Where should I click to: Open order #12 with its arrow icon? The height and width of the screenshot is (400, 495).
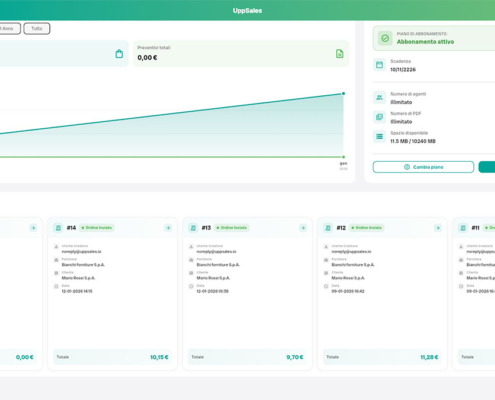(x=438, y=228)
